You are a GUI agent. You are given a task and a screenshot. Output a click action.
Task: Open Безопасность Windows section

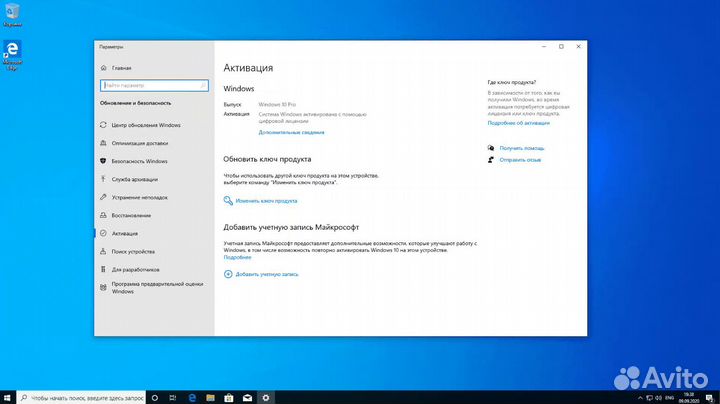139,161
